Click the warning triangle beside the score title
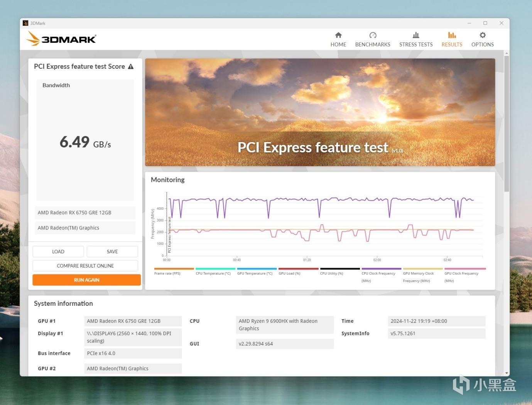The image size is (532, 405). click(131, 66)
